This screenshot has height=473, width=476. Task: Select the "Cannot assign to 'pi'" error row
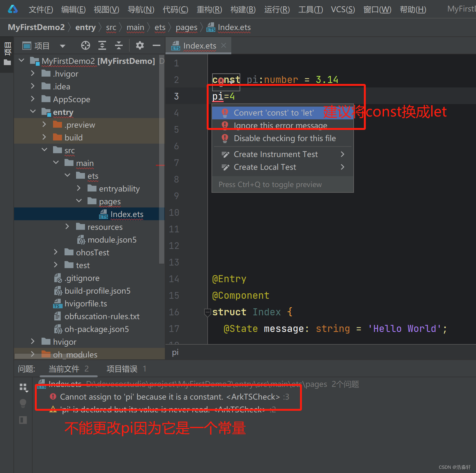click(x=169, y=397)
